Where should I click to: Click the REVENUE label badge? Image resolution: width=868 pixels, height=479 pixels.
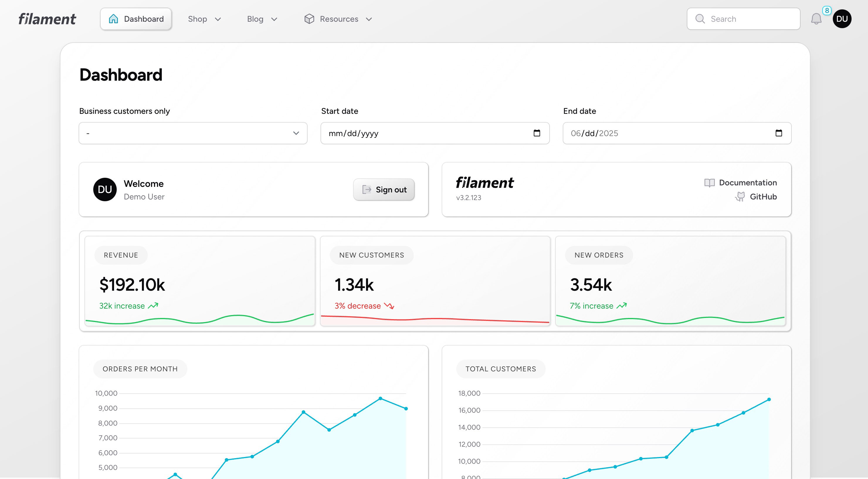(x=121, y=255)
